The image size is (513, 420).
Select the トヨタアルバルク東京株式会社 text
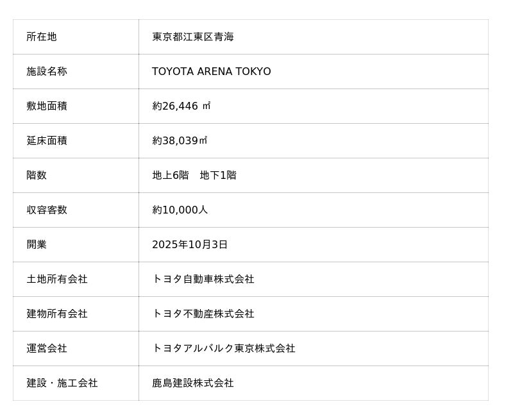point(224,349)
